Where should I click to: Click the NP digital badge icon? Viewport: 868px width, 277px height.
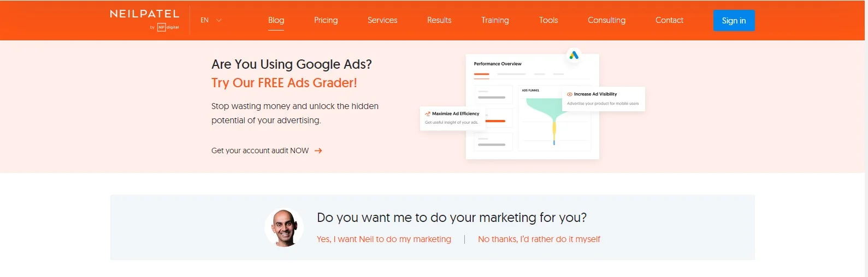click(161, 27)
